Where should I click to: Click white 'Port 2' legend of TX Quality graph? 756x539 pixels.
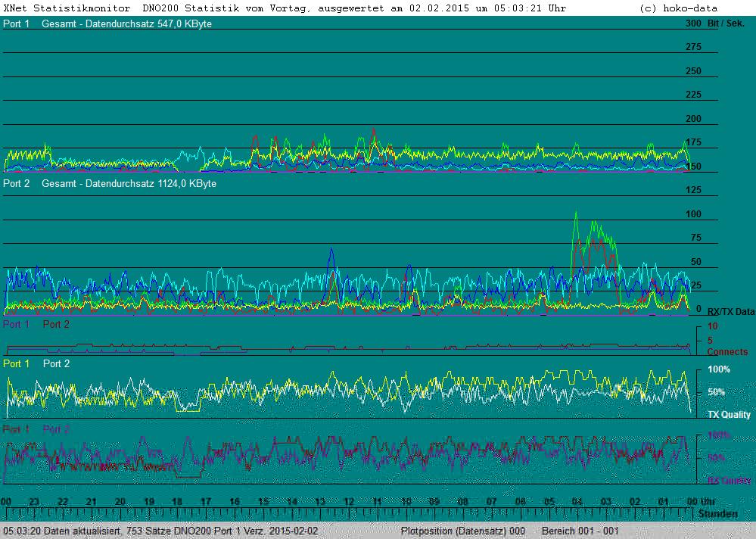56,363
